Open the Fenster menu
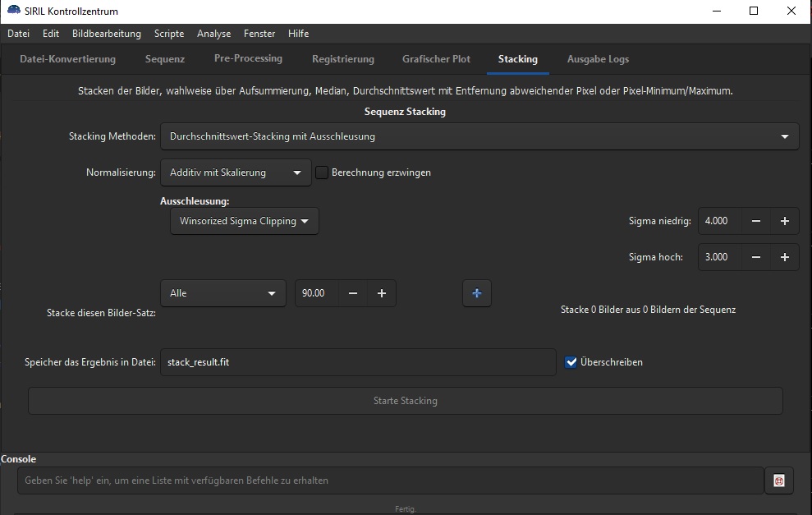 (259, 34)
